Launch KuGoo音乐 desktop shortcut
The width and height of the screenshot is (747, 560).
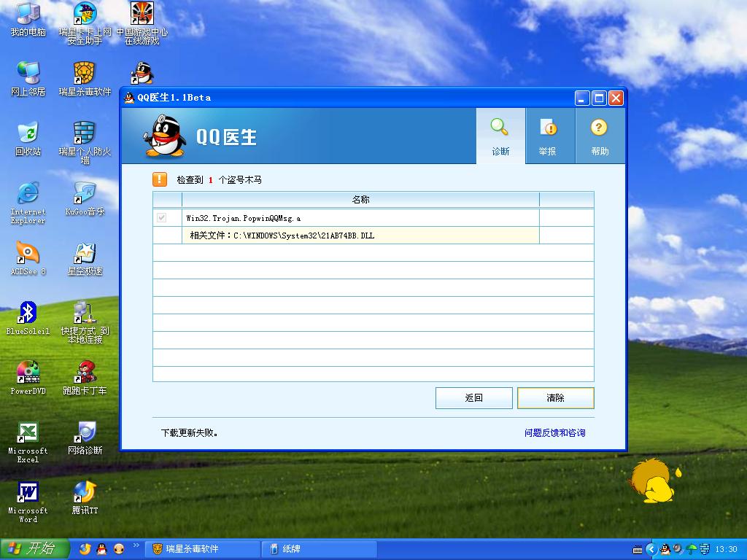point(85,199)
